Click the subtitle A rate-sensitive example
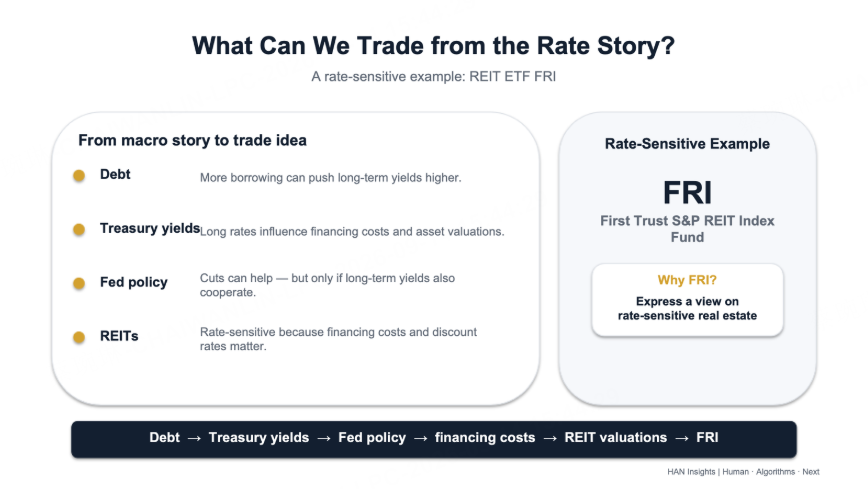 point(433,76)
